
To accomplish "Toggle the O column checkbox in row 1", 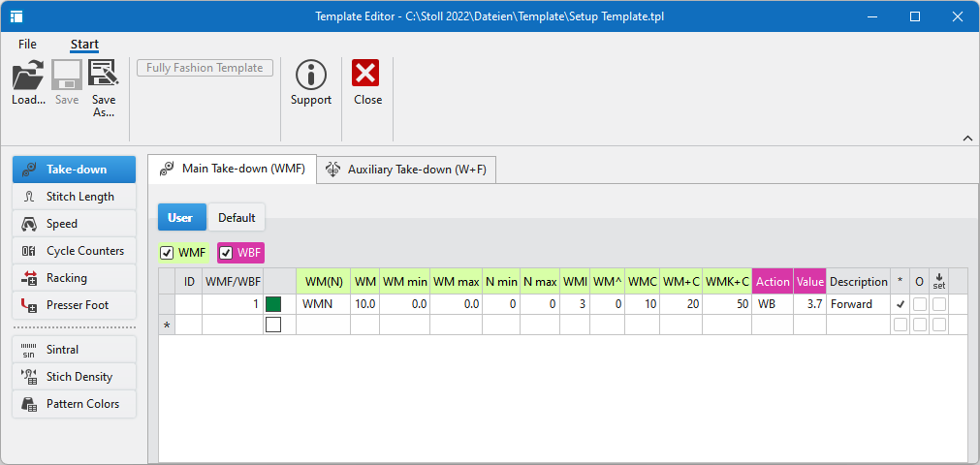I will coord(919,304).
